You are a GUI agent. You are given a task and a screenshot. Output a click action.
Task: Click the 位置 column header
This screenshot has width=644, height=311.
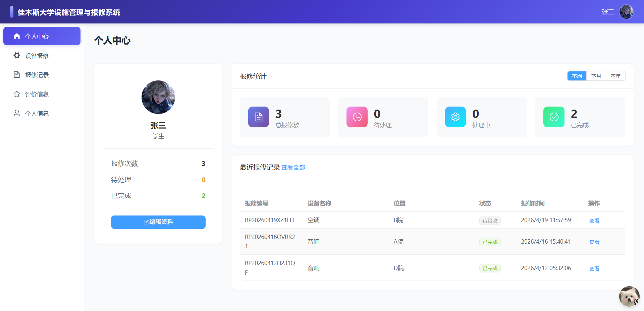coord(399,203)
